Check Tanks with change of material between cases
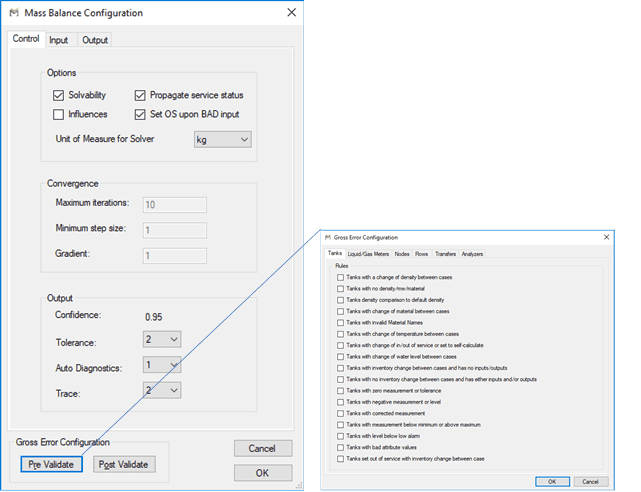The image size is (641, 492). [x=340, y=312]
